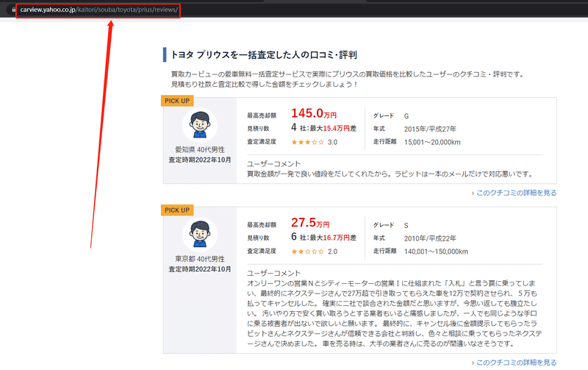This screenshot has width=588, height=370.
Task: Click the 最大16.7万円差 estimate text
Action: (333, 238)
